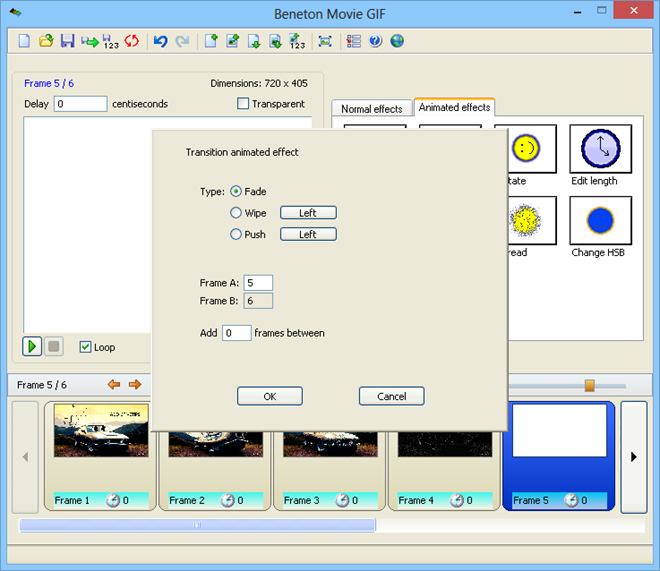This screenshot has width=660, height=571.
Task: Click the Delay centiseconds field
Action: (80, 104)
